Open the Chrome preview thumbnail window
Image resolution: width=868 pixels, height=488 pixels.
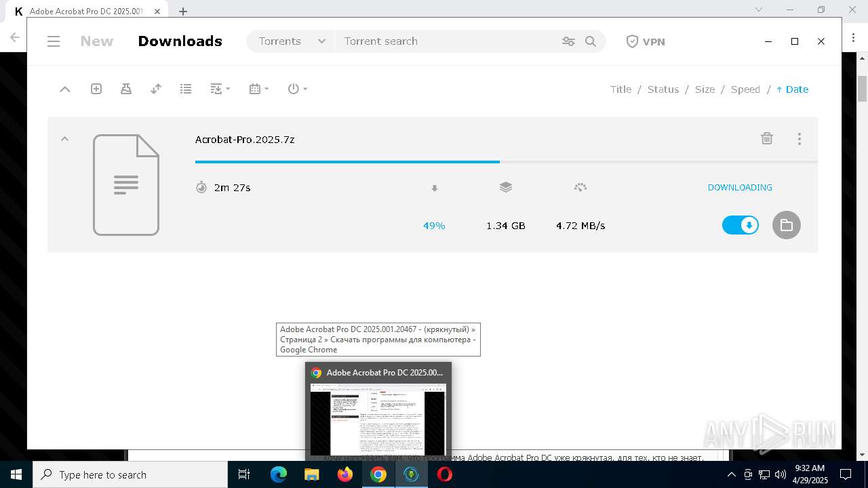tap(378, 410)
